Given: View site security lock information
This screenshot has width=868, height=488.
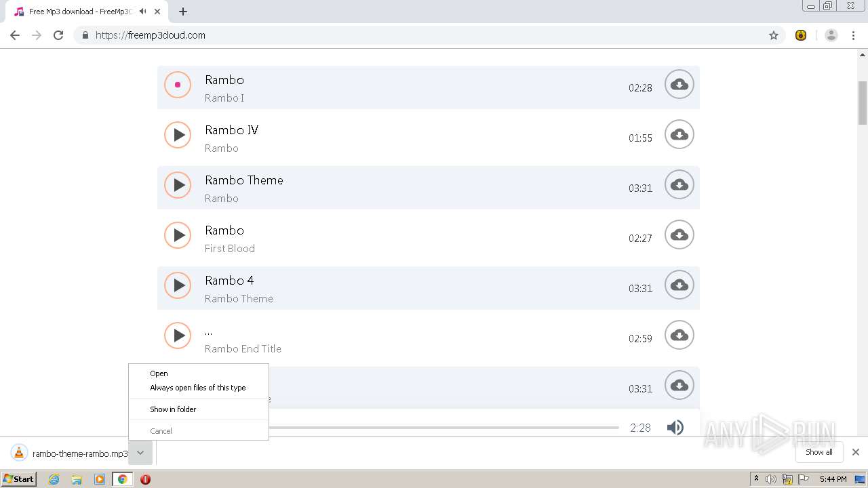Looking at the screenshot, I should point(85,35).
